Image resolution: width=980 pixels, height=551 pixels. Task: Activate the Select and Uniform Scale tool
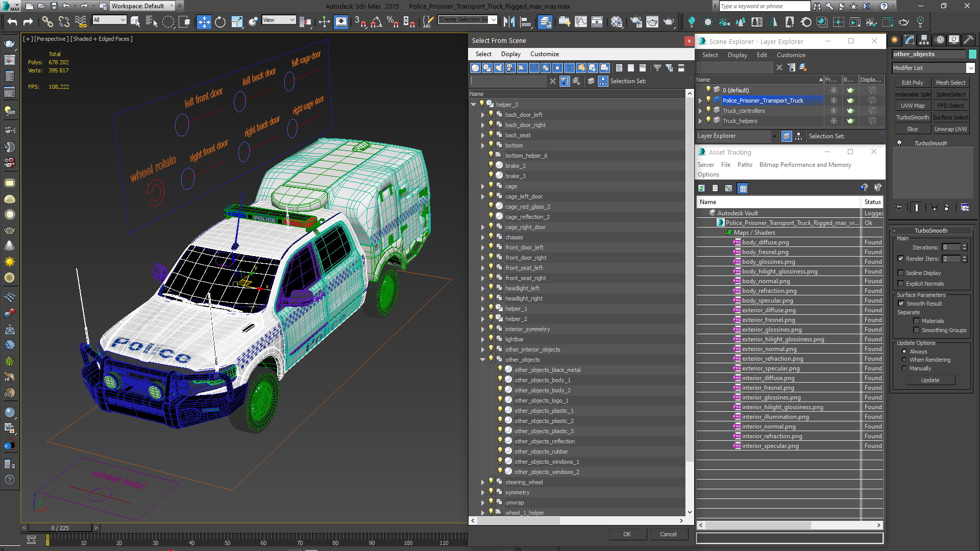point(236,21)
